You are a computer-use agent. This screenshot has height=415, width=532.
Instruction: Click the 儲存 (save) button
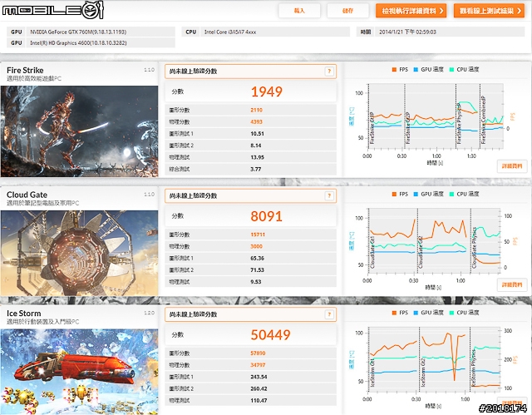pyautogui.click(x=347, y=11)
